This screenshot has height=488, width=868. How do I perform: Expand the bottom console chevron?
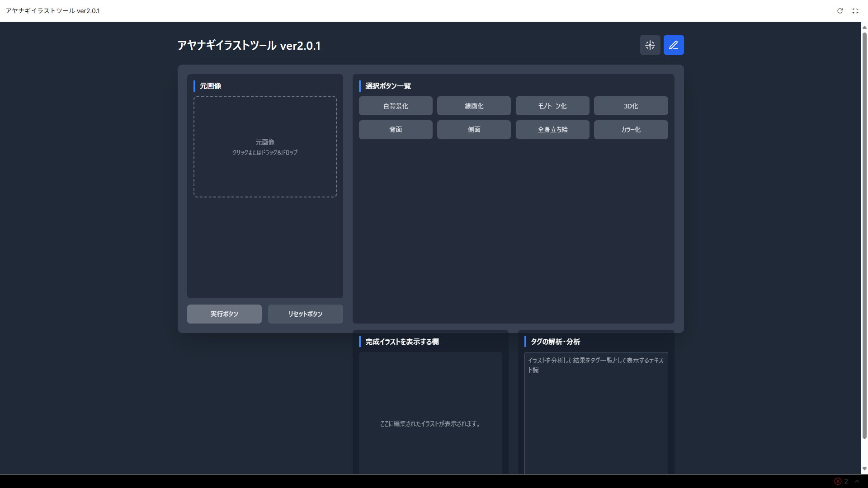click(x=857, y=481)
